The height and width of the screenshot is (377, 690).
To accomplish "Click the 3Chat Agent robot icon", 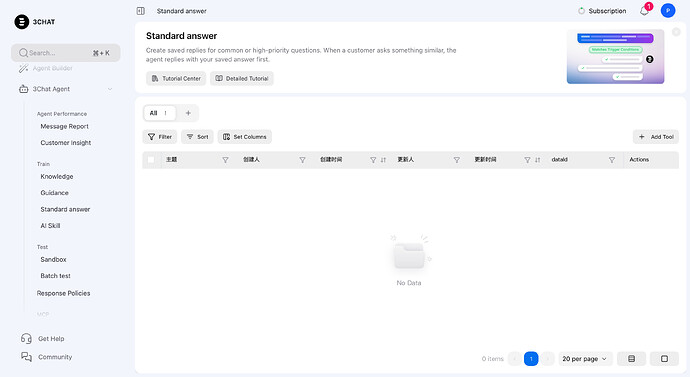I will coord(23,89).
